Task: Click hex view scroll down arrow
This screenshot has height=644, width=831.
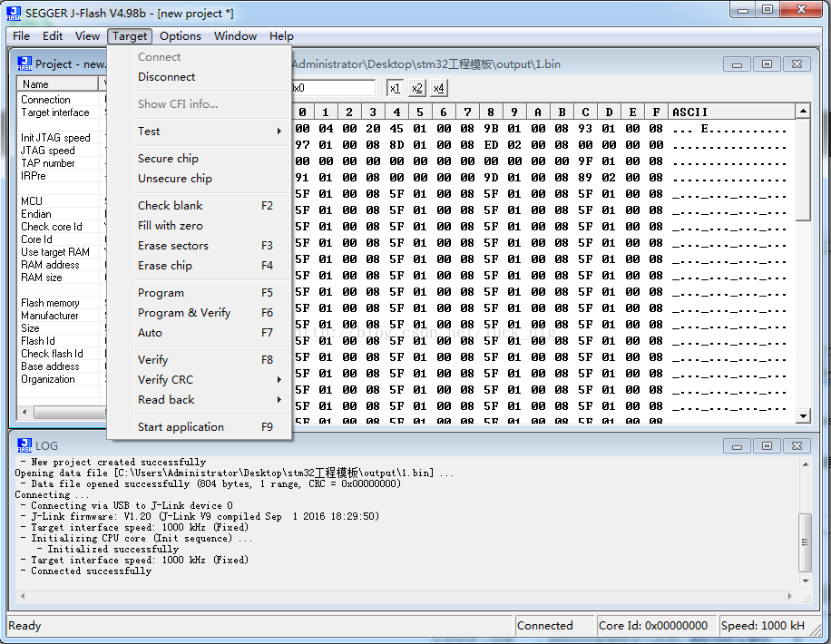Action: (x=804, y=416)
